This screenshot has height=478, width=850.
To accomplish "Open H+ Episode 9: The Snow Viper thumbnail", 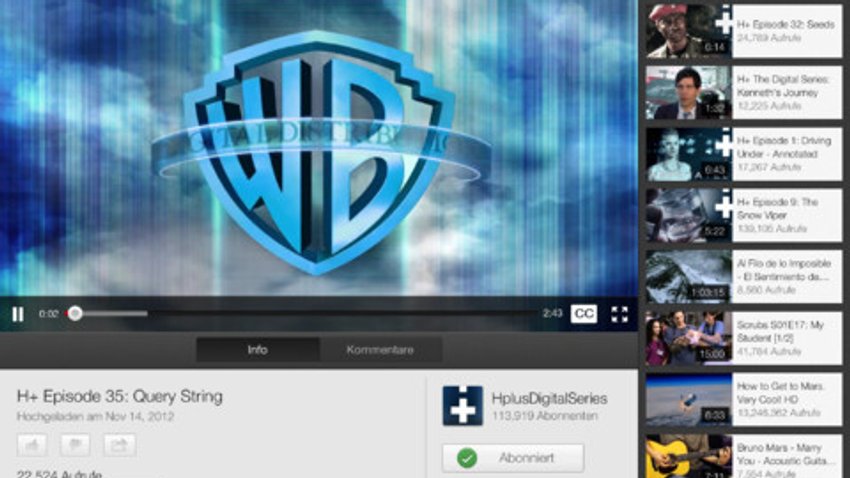I will [688, 215].
